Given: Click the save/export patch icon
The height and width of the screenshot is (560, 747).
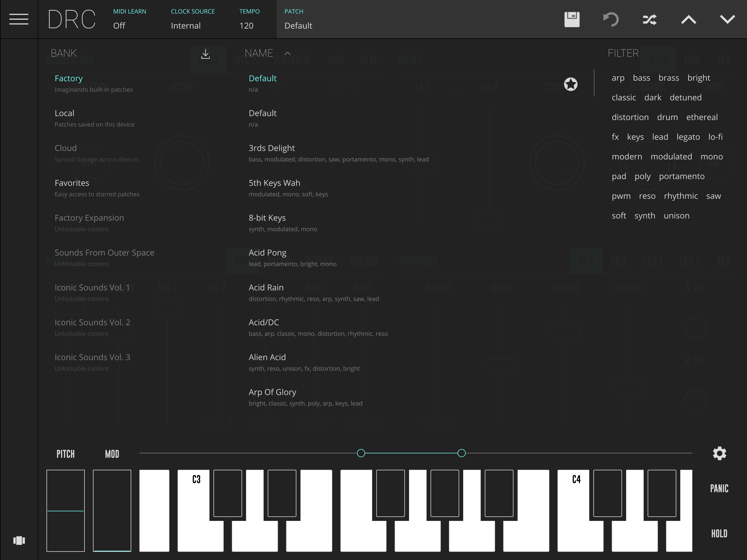Looking at the screenshot, I should pos(571,19).
